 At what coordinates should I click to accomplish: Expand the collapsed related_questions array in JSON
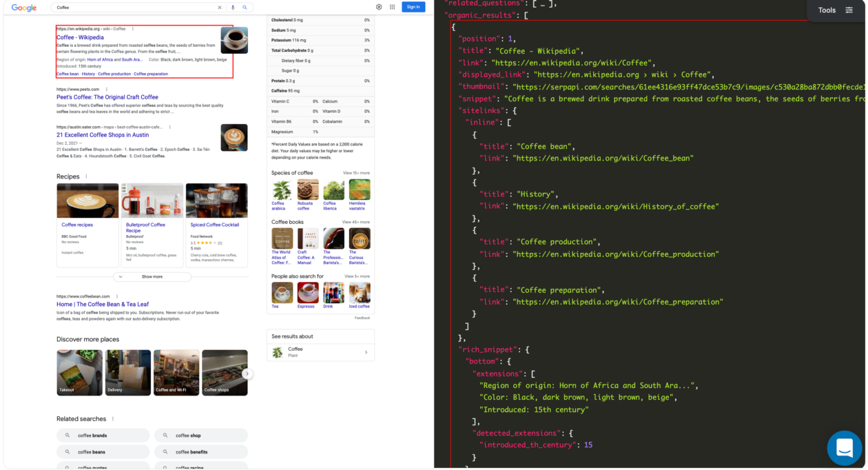[543, 3]
